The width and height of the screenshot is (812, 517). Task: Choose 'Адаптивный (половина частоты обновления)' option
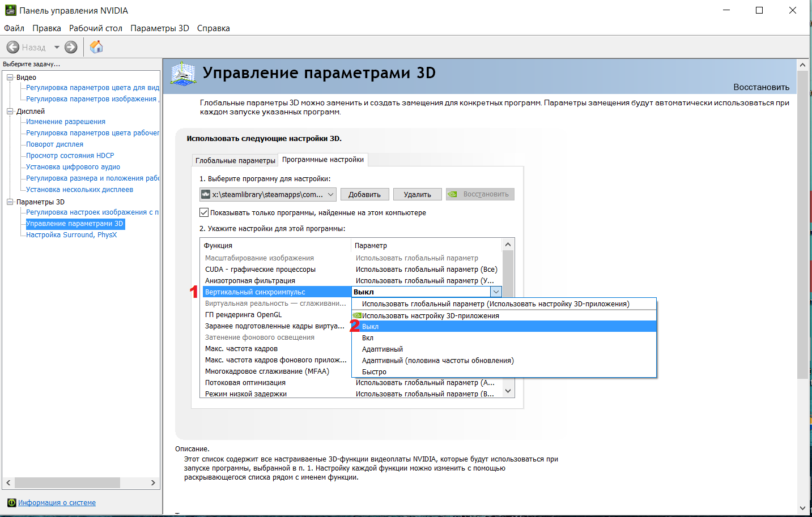[x=504, y=361]
